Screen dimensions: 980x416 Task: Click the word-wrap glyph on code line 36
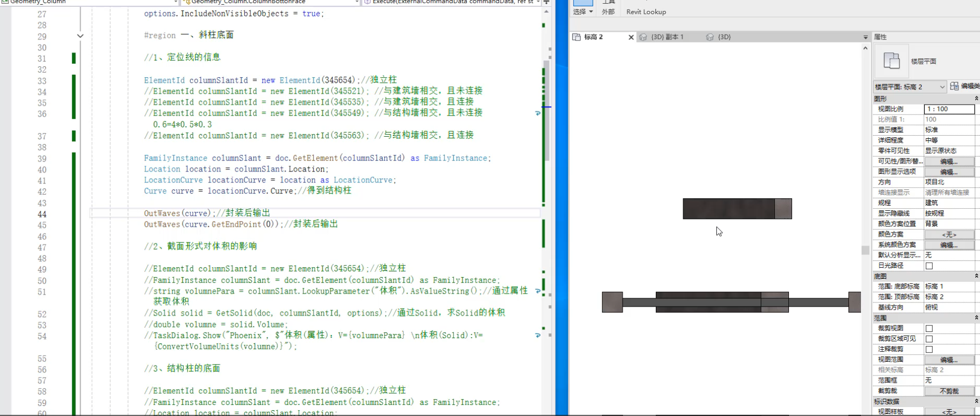pyautogui.click(x=537, y=113)
